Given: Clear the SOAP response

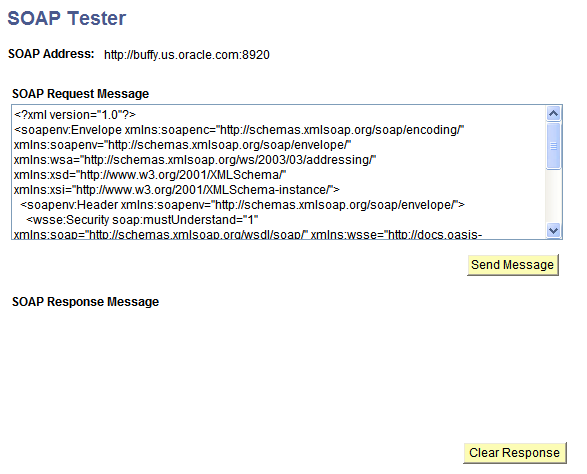Looking at the screenshot, I should pyautogui.click(x=515, y=453).
